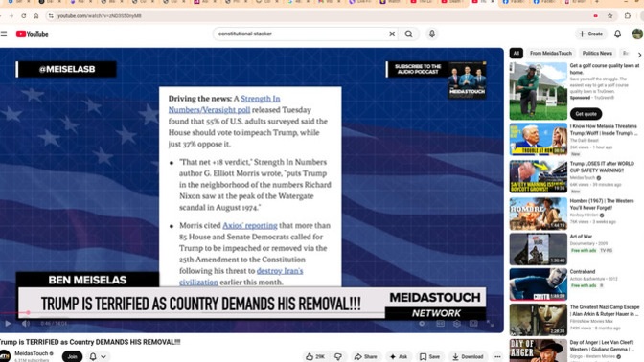Open the 'Art of War' documentary title
Screen dimensions: 644x362
coord(581,237)
